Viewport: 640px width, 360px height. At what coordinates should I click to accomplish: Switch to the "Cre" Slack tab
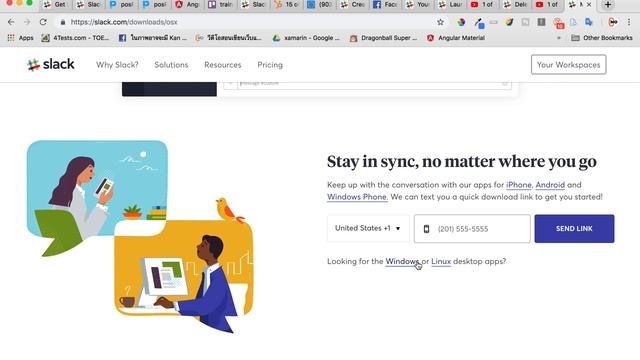pyautogui.click(x=353, y=4)
